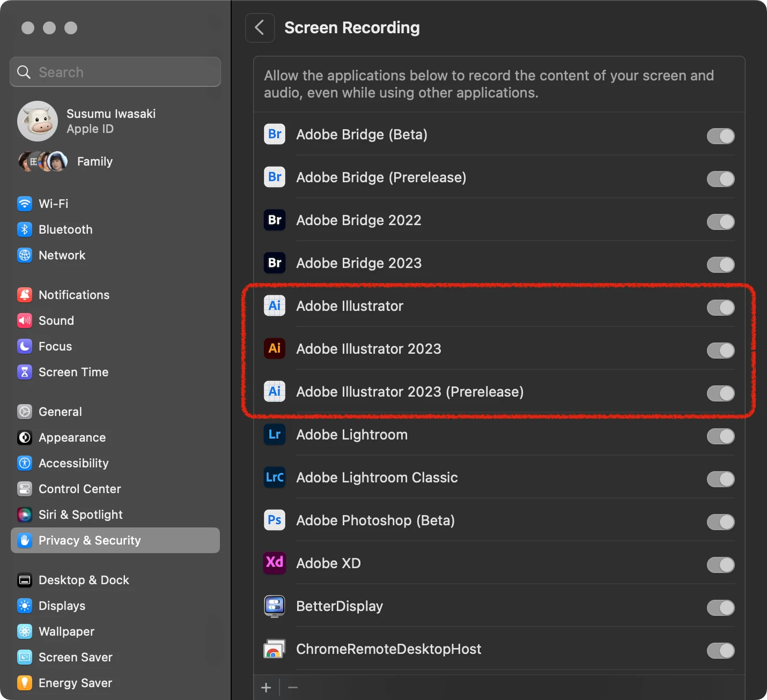Click the Siri & Spotlight icon
This screenshot has width=767, height=700.
pyautogui.click(x=25, y=515)
